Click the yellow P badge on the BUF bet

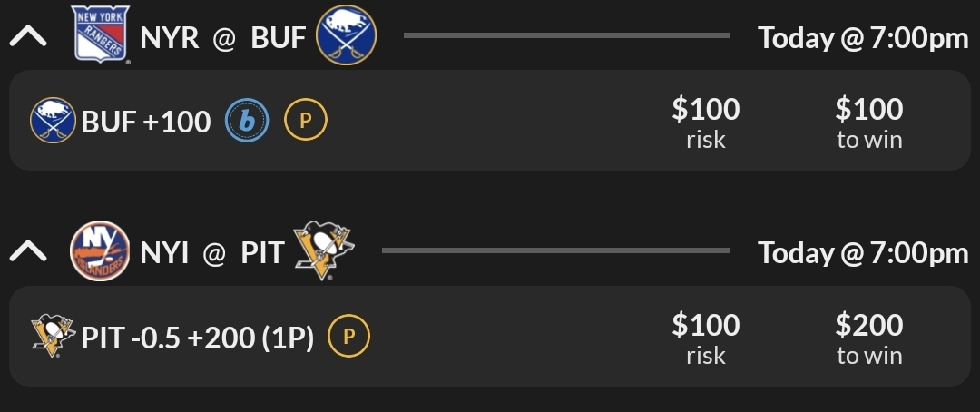click(306, 121)
